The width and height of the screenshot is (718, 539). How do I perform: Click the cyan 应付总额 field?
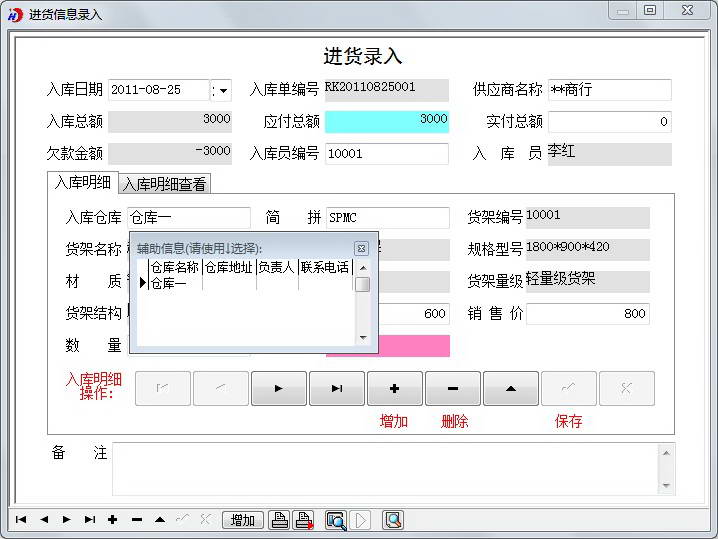point(387,122)
